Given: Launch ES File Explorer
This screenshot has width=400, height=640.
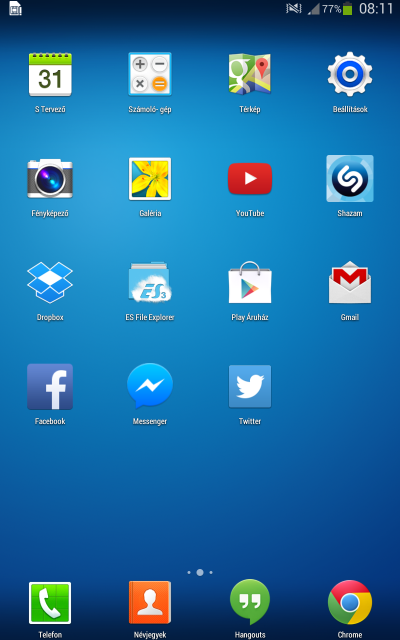Looking at the screenshot, I should (x=150, y=282).
